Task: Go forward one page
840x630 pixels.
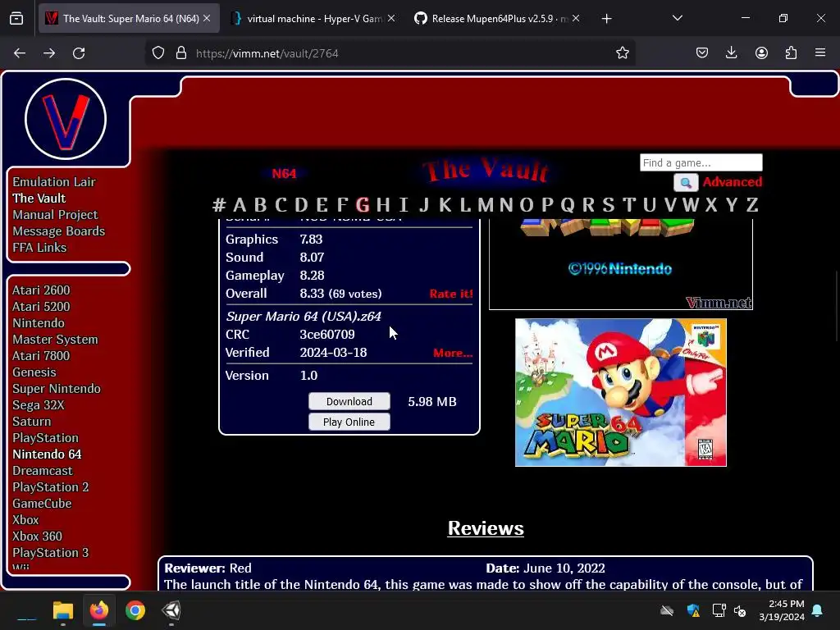Action: pyautogui.click(x=49, y=53)
